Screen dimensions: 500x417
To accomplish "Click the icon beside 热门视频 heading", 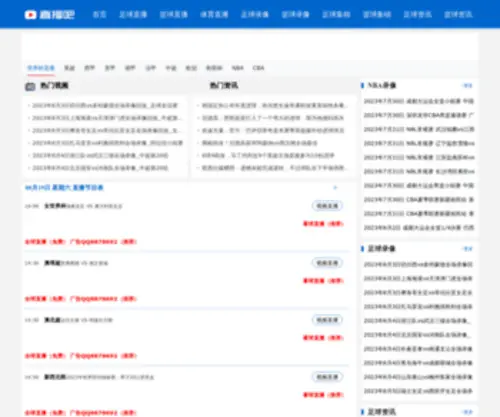I will [30, 86].
